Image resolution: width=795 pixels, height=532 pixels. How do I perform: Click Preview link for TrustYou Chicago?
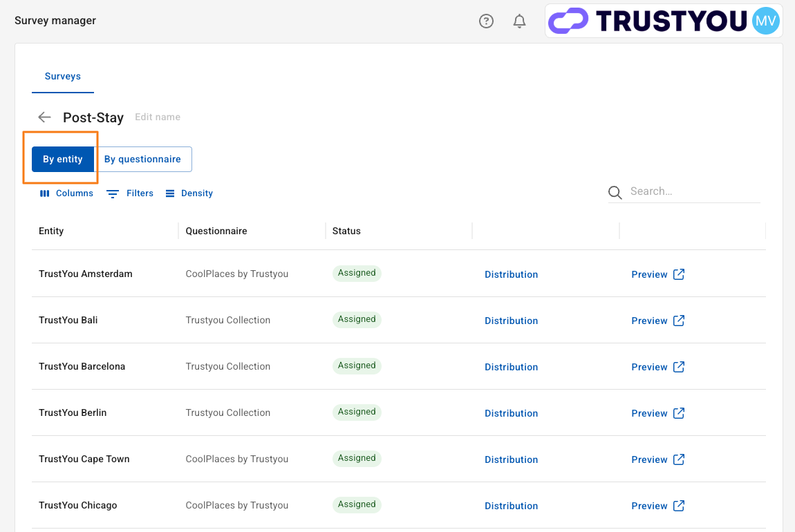pos(649,506)
